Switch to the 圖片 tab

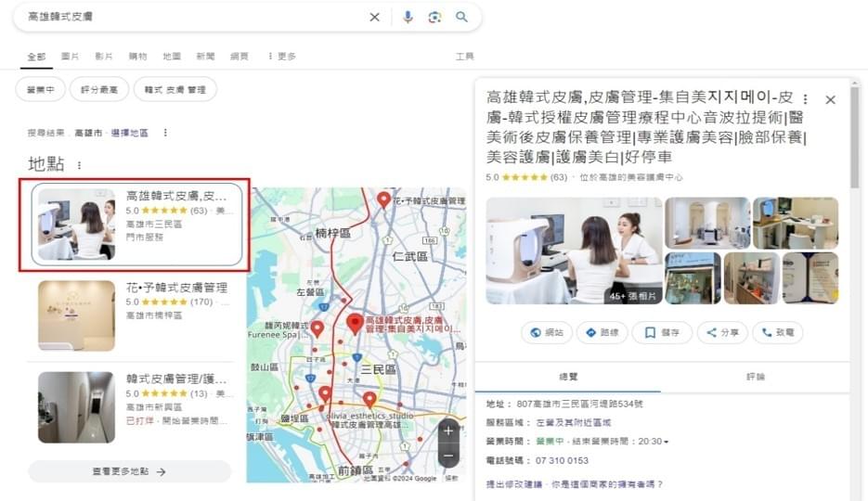[70, 57]
